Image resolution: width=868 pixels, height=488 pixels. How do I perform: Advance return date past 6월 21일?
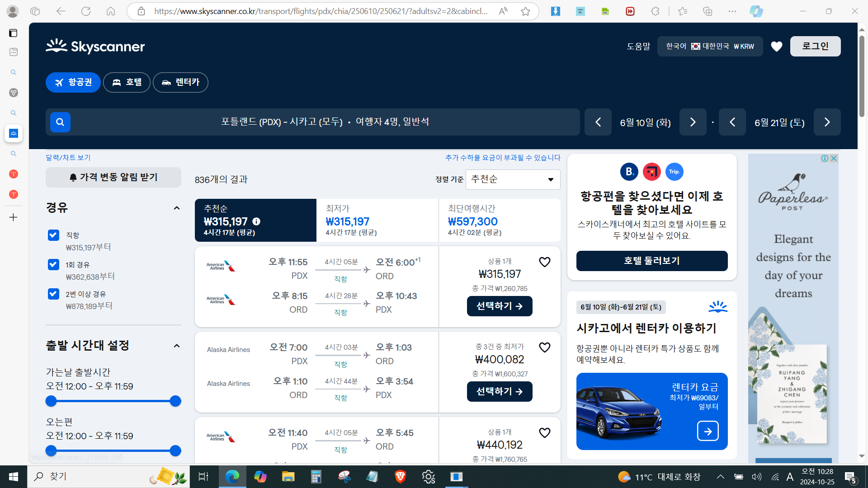click(x=826, y=122)
